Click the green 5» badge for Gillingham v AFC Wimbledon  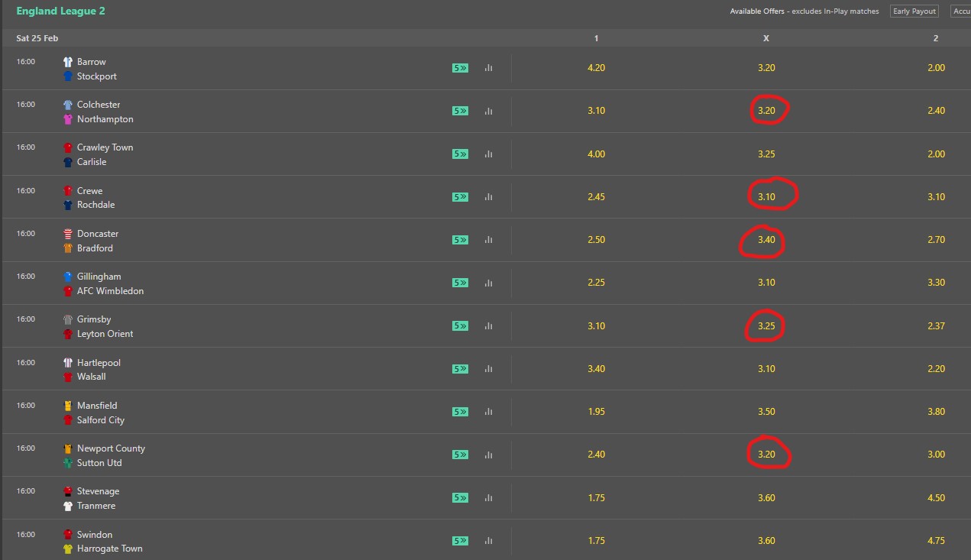tap(460, 283)
